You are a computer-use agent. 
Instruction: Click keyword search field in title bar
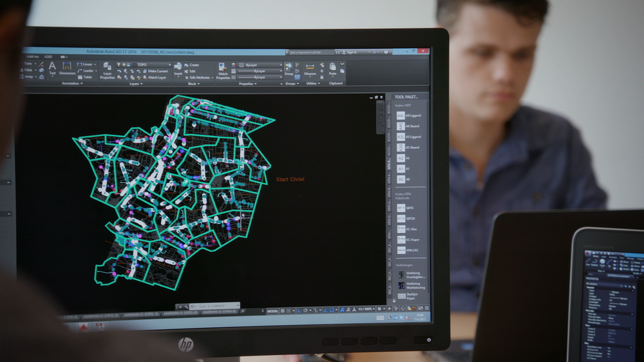point(310,52)
